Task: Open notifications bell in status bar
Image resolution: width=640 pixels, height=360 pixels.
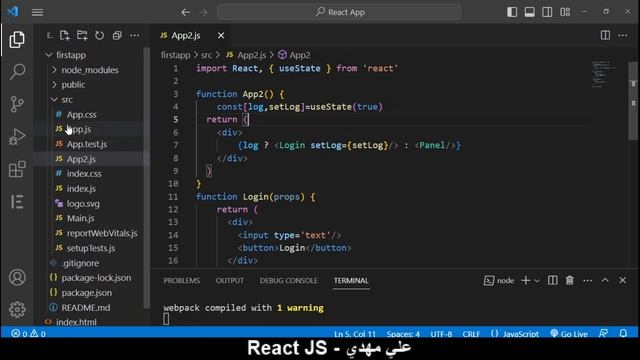Action: 623,333
